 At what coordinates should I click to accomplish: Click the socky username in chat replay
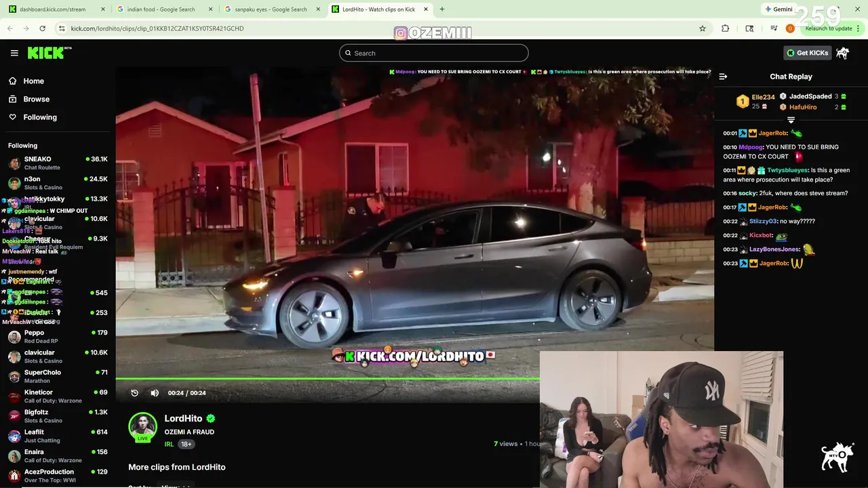coord(747,193)
